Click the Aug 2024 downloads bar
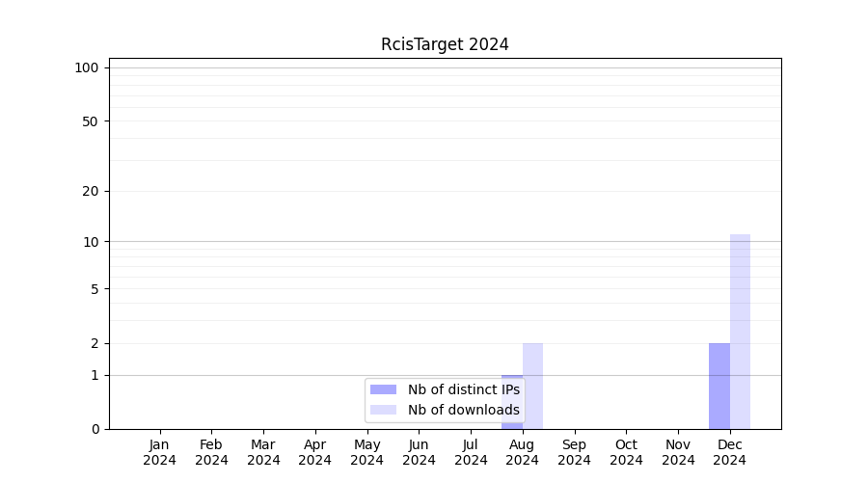The width and height of the screenshot is (868, 482). pyautogui.click(x=533, y=386)
